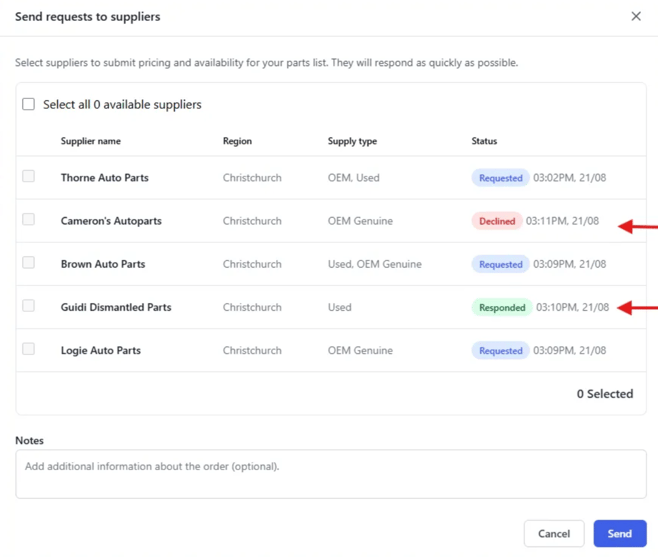Click the Supplier name column header
Viewport: 658px width, 557px height.
tap(91, 141)
